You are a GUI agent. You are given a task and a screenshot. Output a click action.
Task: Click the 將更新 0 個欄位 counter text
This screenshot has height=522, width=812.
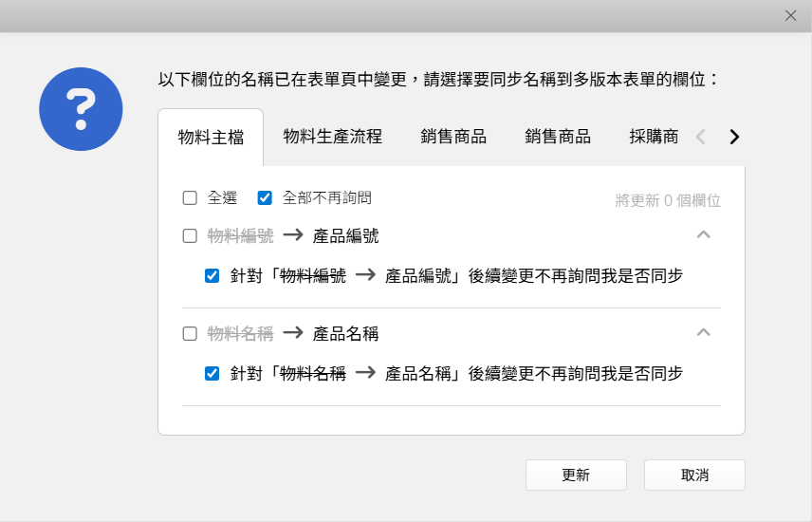(668, 200)
